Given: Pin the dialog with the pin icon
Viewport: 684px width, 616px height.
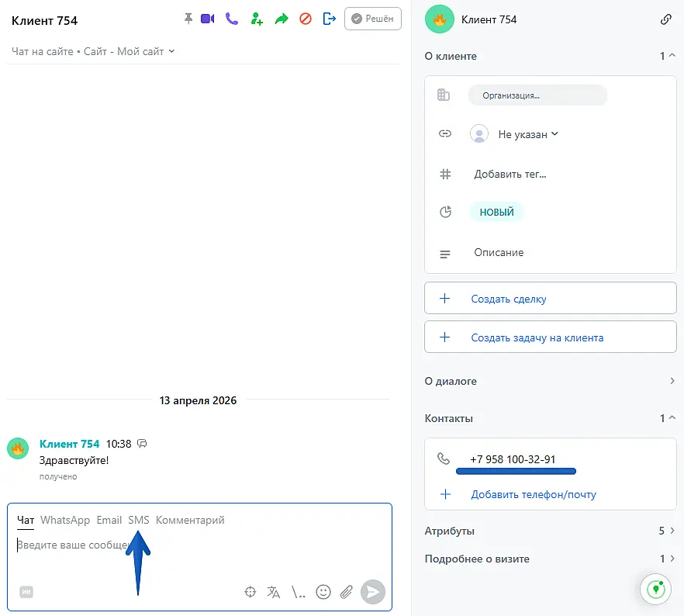Looking at the screenshot, I should click(x=188, y=19).
